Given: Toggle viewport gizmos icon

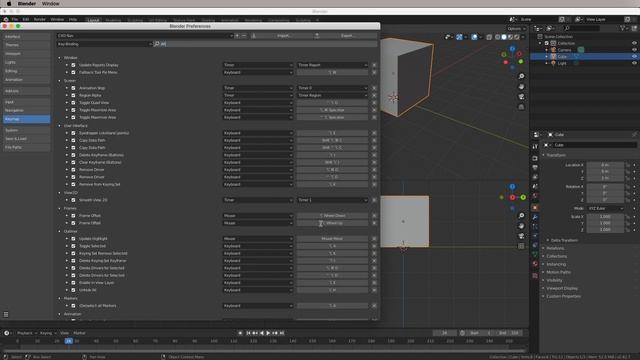Looking at the screenshot, I should 459,37.
